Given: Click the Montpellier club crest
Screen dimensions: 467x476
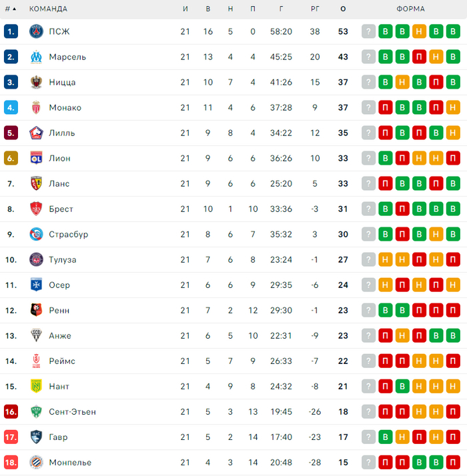Looking at the screenshot, I should 36,462.
